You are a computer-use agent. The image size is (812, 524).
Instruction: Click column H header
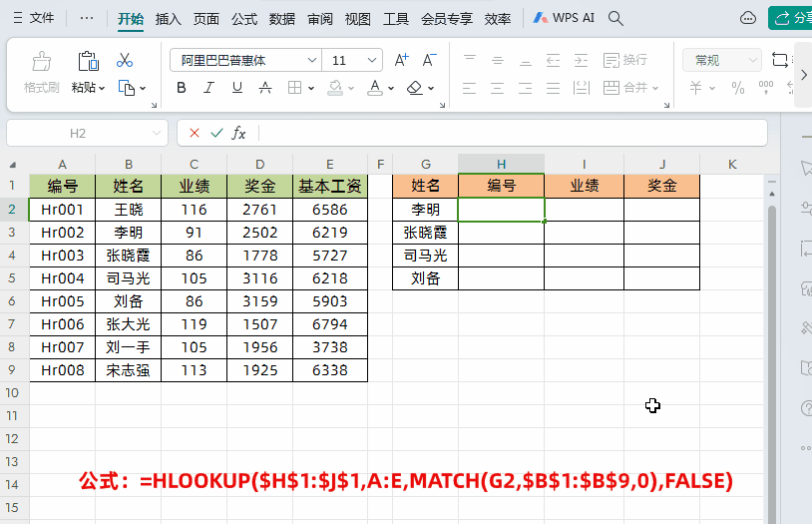(x=502, y=165)
